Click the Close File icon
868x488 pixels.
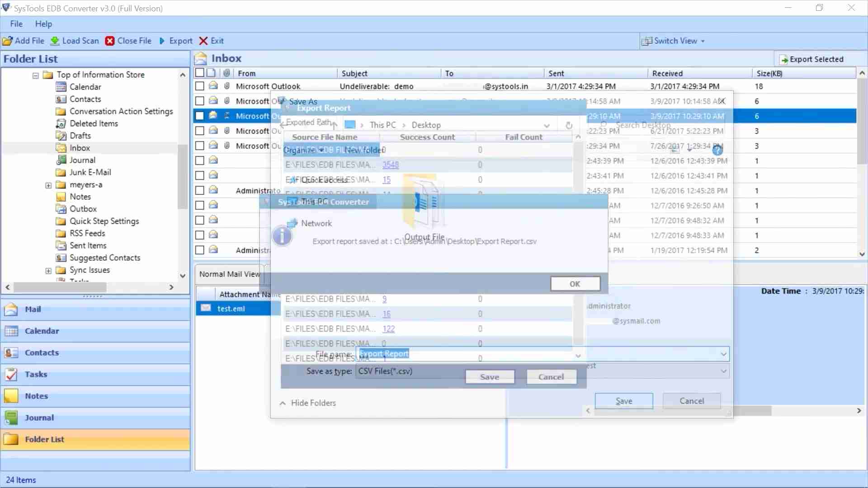(x=110, y=41)
